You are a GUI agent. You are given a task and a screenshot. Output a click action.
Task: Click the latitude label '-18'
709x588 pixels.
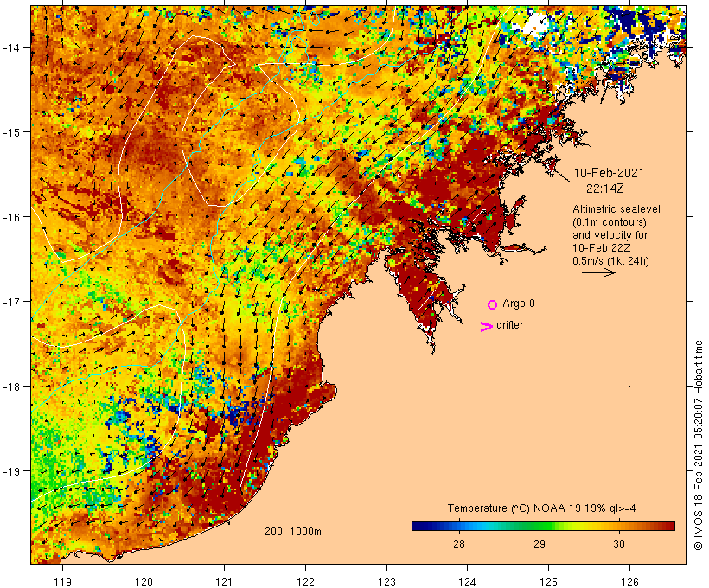click(10, 387)
